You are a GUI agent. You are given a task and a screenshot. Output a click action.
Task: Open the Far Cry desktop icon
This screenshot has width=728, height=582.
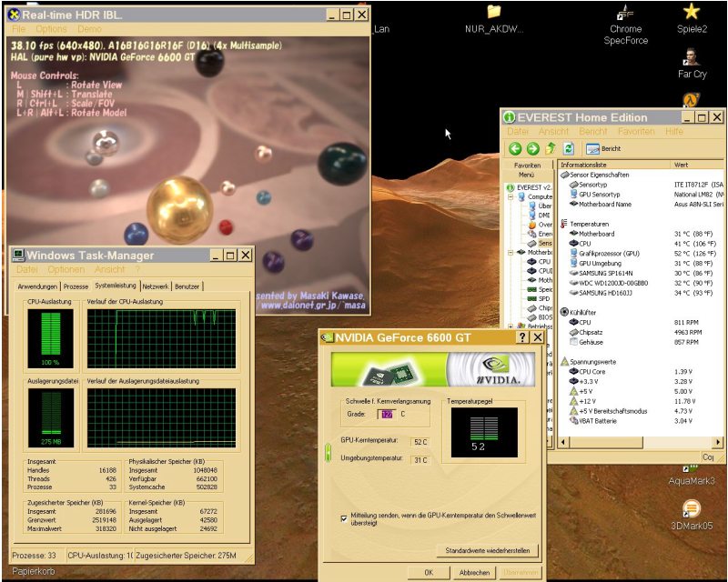pos(692,64)
